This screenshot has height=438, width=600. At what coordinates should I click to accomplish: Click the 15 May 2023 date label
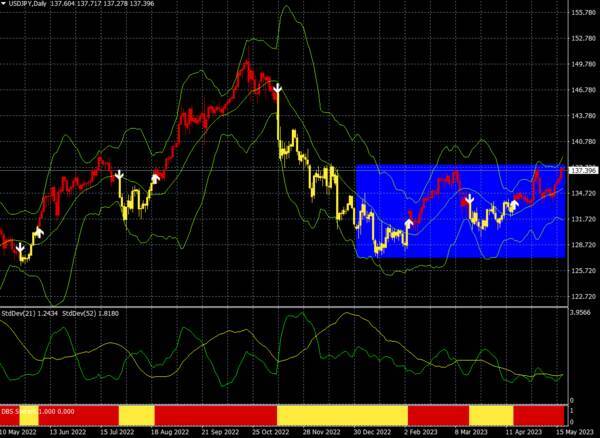coord(573,432)
